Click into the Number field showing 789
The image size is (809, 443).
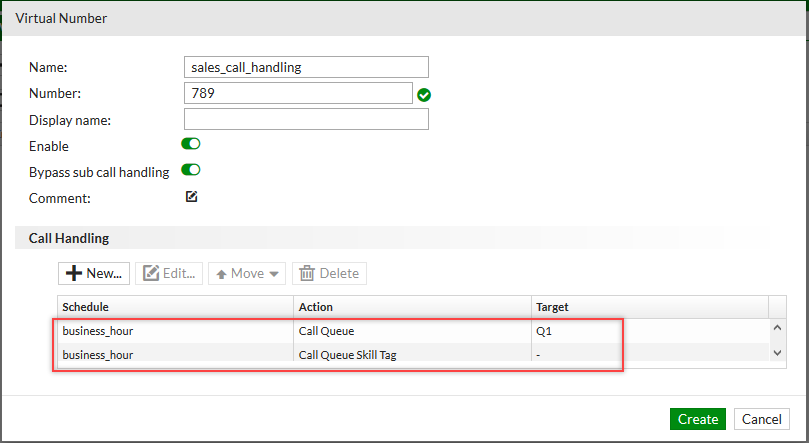[298, 93]
